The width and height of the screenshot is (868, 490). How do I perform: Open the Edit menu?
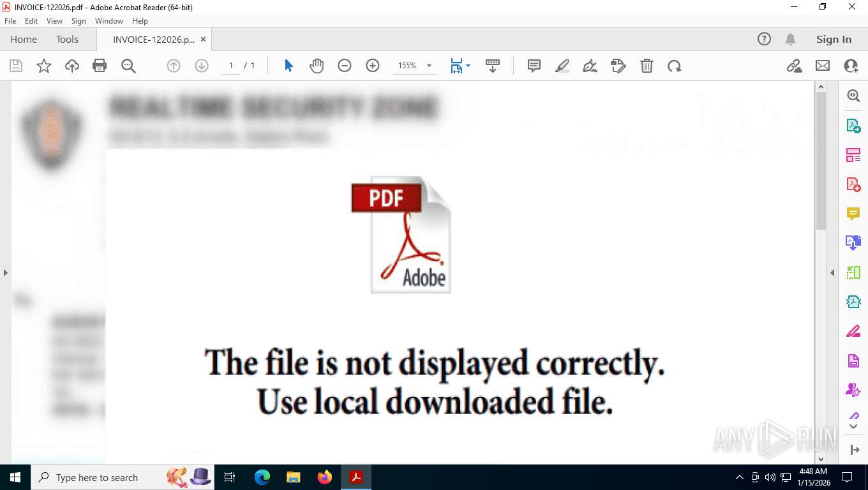(31, 21)
